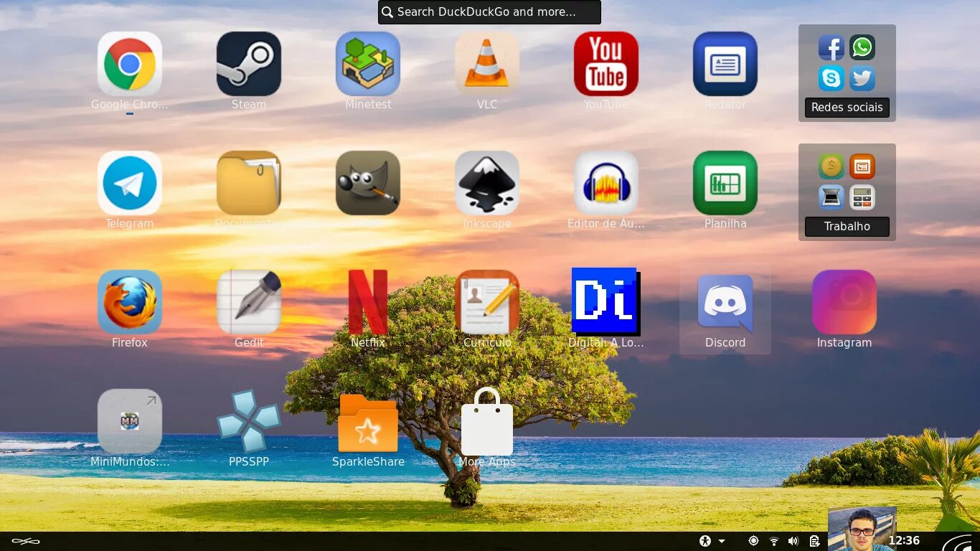Open the user menu via profile photo

(x=862, y=529)
